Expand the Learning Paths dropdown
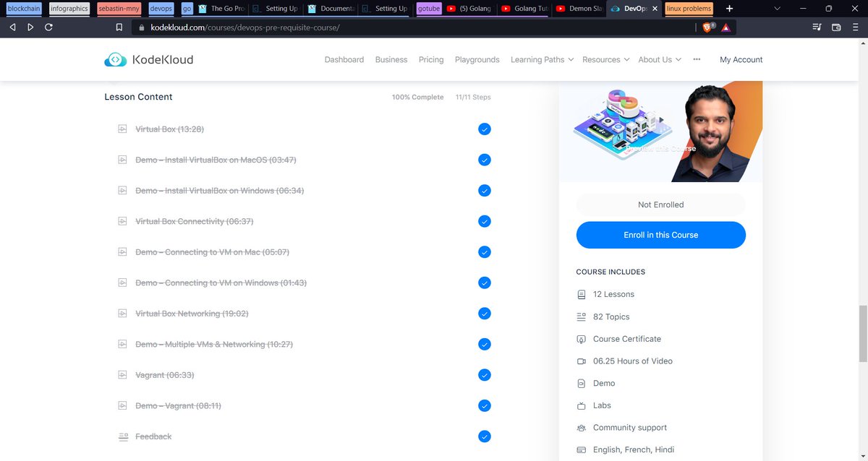The height and width of the screenshot is (461, 868). (542, 59)
